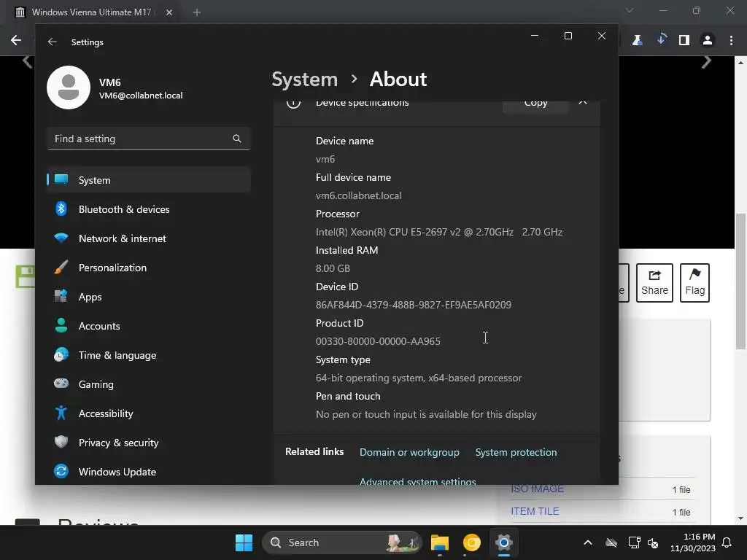Click the full device name vm6.collabnet.local
The width and height of the screenshot is (747, 560).
[359, 195]
